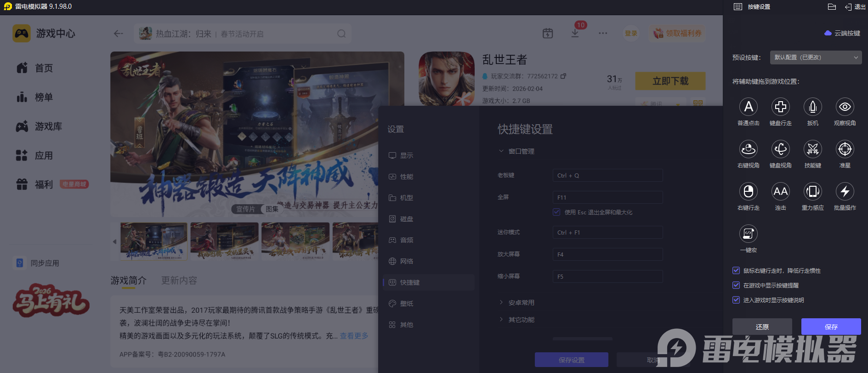Select 快捷键 settings tab
This screenshot has height=373, width=868.
pyautogui.click(x=429, y=282)
